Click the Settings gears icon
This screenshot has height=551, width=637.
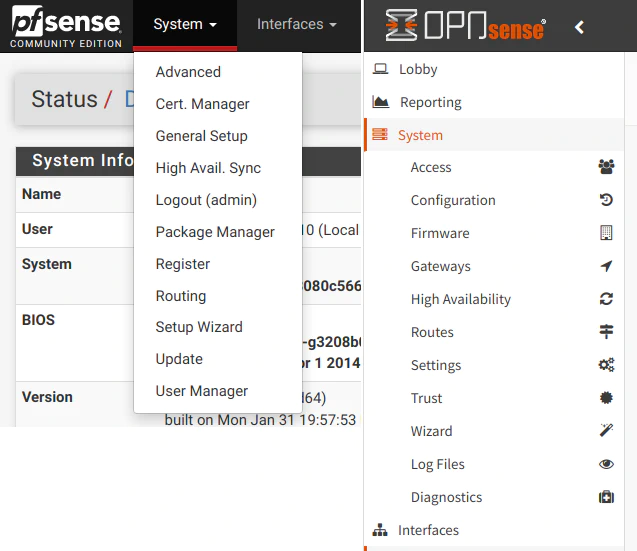(606, 365)
